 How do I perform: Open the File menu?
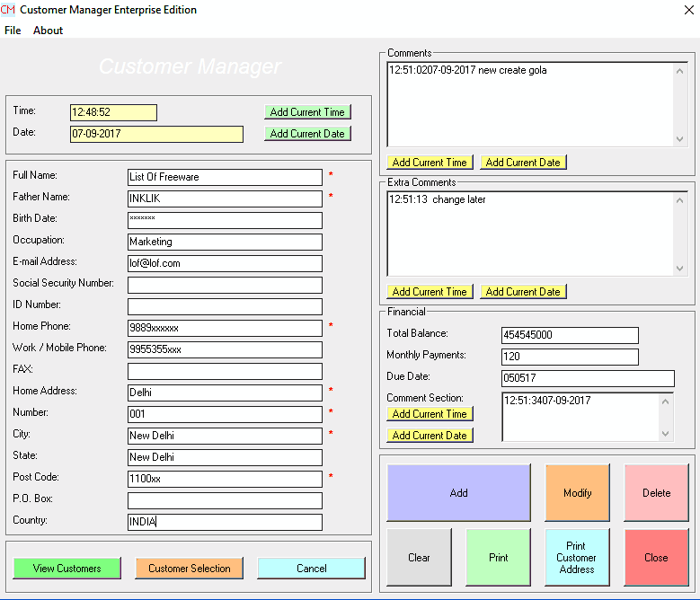[x=13, y=31]
